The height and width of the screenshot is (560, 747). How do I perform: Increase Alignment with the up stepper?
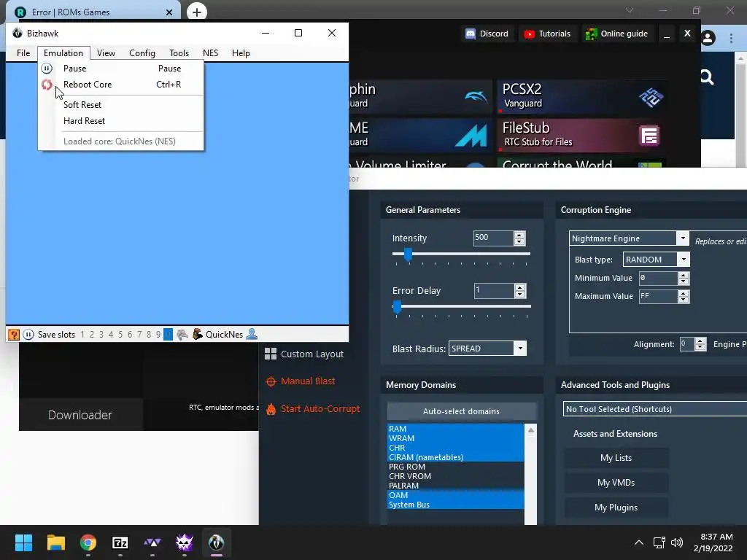[700, 341]
